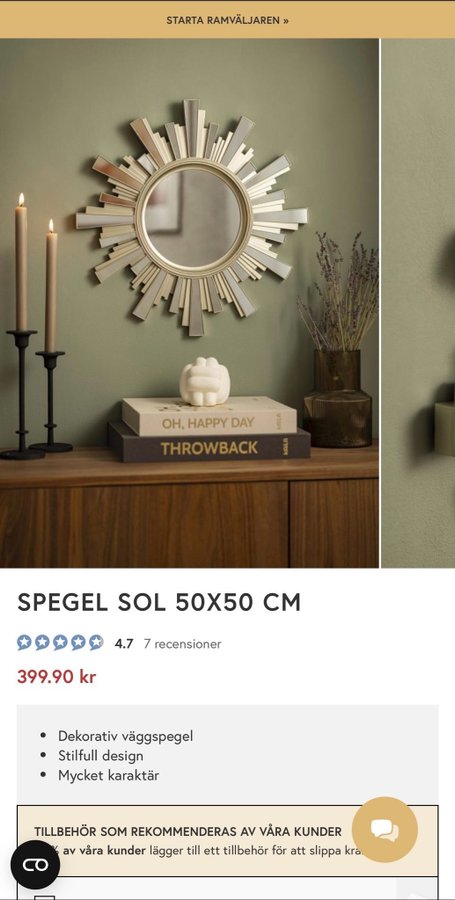The image size is (455, 900).
Task: Open the black cookie consent icon
Action: tap(35, 864)
